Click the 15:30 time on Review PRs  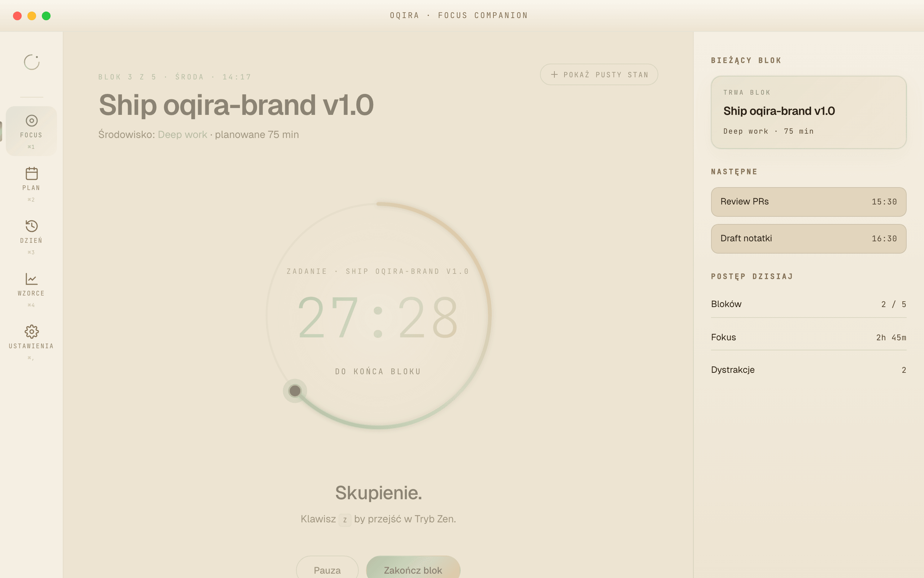(x=884, y=202)
